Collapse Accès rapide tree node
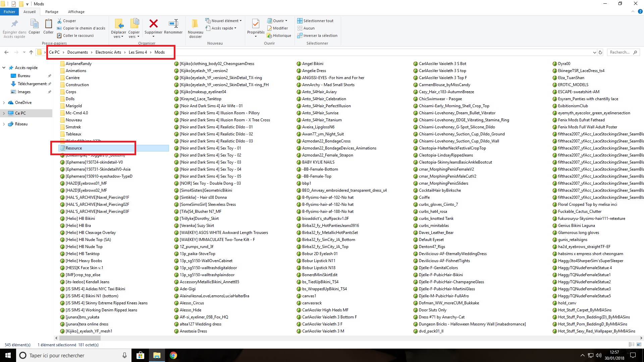The width and height of the screenshot is (644, 362). [x=4, y=68]
